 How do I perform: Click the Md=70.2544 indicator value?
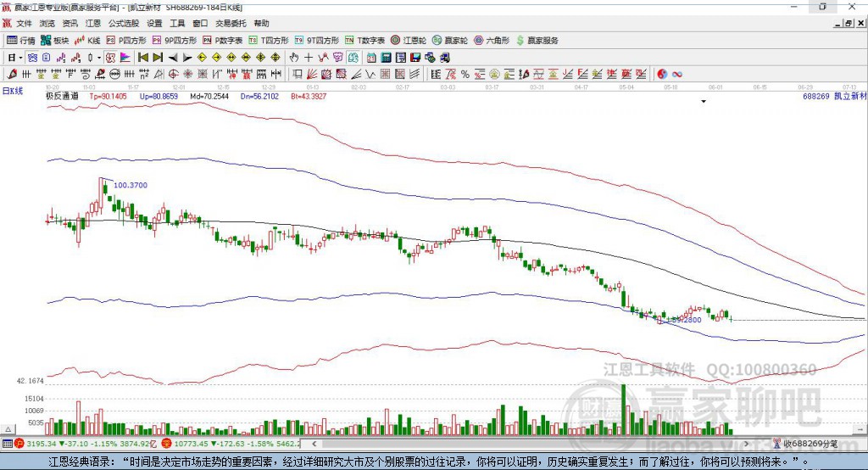[209, 96]
